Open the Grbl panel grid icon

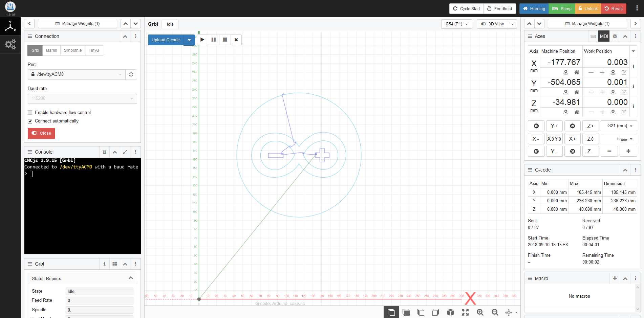[x=115, y=264]
